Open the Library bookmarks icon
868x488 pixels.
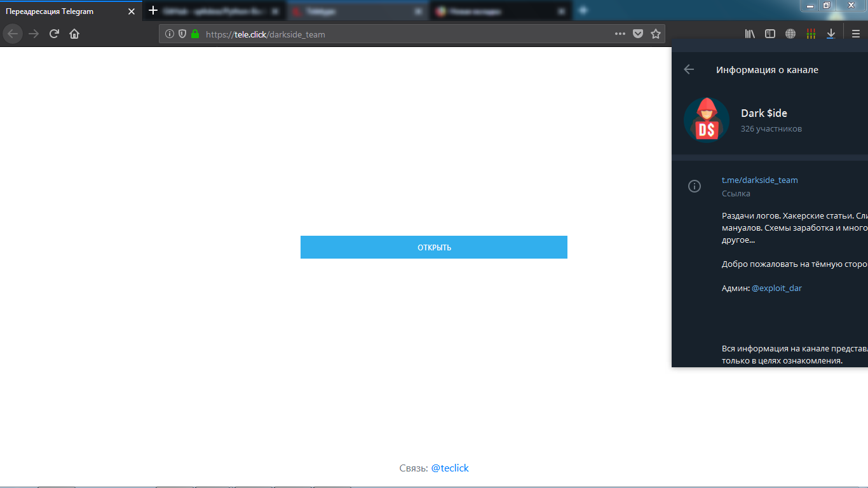coord(750,34)
